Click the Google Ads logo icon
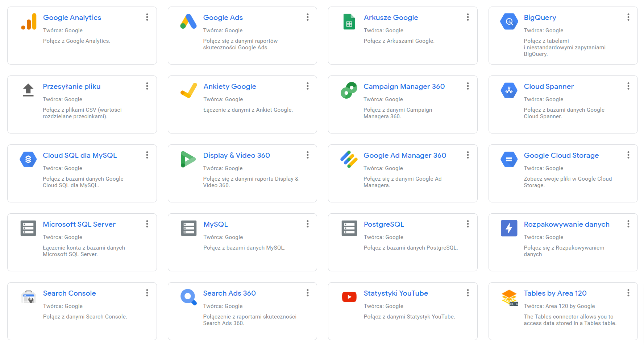The image size is (644, 345). coord(188,21)
